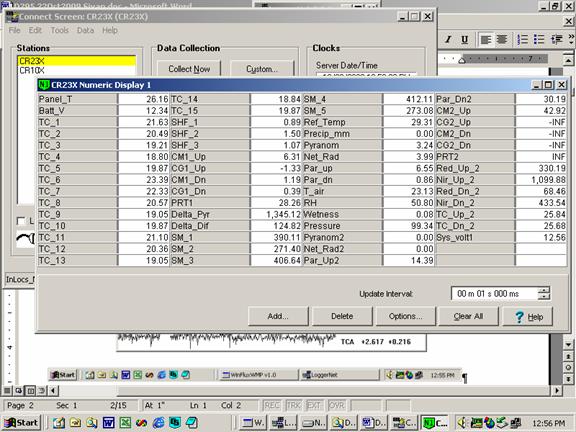This screenshot has height=432, width=576.
Task: Select the Batt_V value 12.34
Action: coord(144,111)
